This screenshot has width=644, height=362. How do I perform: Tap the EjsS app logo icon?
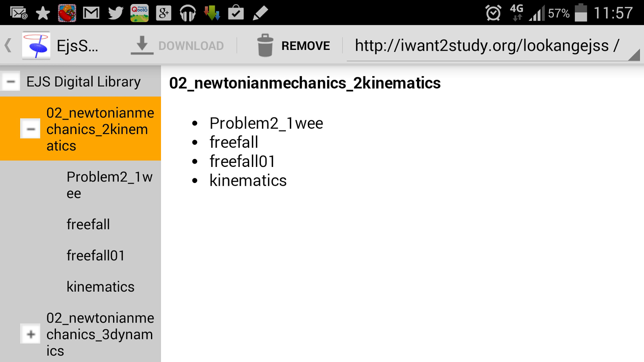[37, 45]
